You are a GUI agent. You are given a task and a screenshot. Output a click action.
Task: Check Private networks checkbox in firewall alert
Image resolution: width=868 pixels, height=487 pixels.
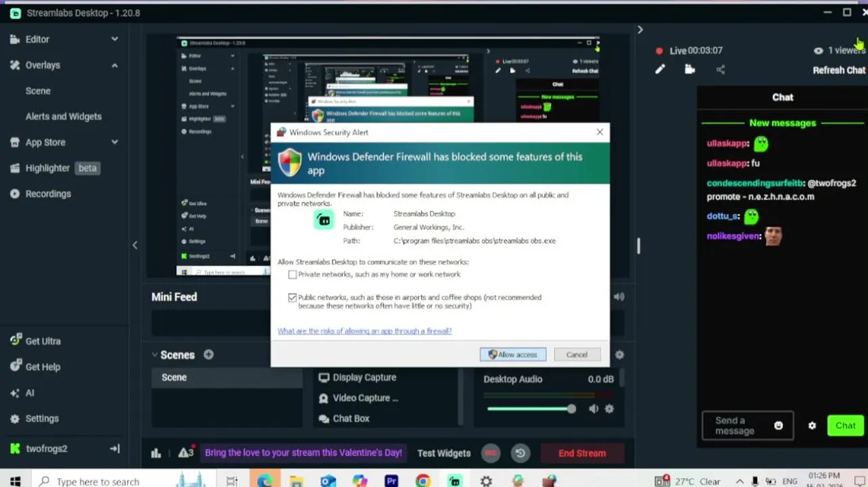pyautogui.click(x=292, y=275)
